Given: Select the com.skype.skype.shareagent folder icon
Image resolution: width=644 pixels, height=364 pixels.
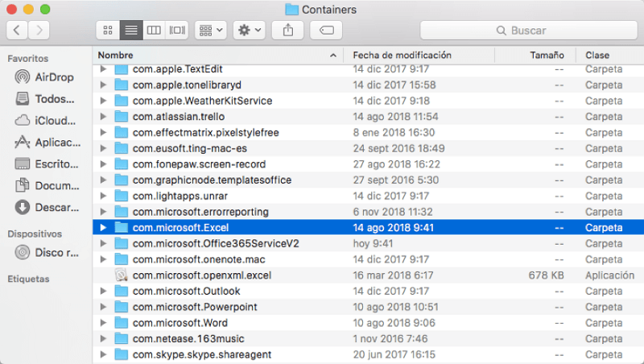Looking at the screenshot, I should [x=122, y=354].
